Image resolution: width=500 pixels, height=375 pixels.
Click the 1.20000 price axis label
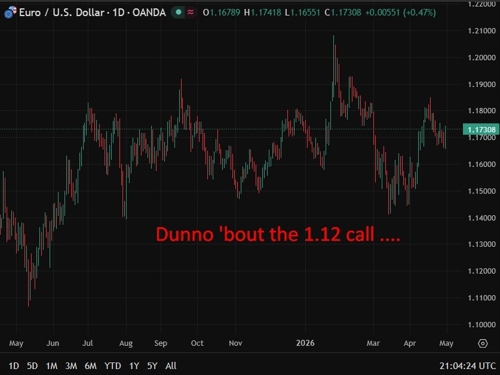482,58
